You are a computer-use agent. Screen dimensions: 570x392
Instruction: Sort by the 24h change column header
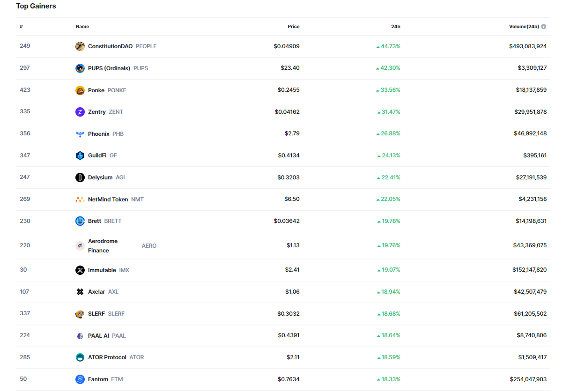[x=396, y=27]
